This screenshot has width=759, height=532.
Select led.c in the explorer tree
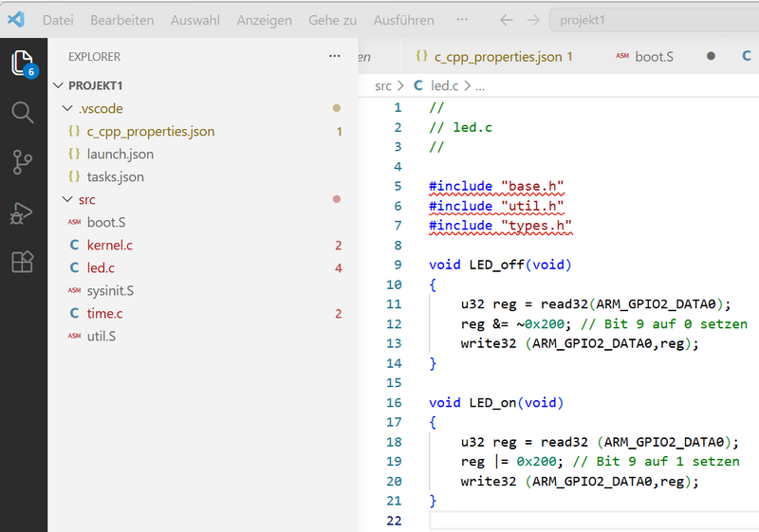(x=101, y=268)
